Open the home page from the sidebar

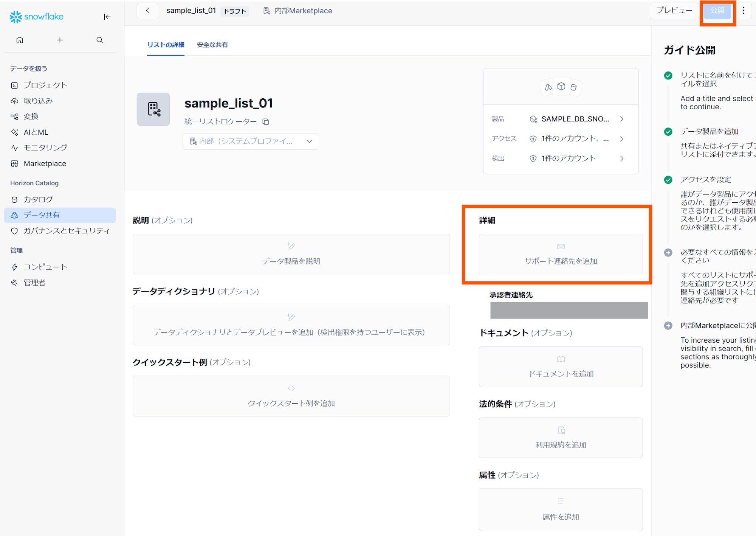click(20, 40)
